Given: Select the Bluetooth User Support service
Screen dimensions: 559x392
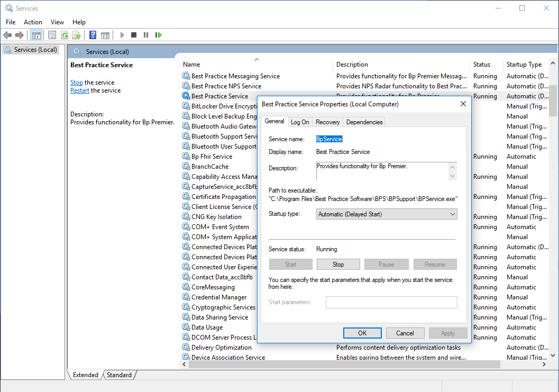Looking at the screenshot, I should coord(224,146).
